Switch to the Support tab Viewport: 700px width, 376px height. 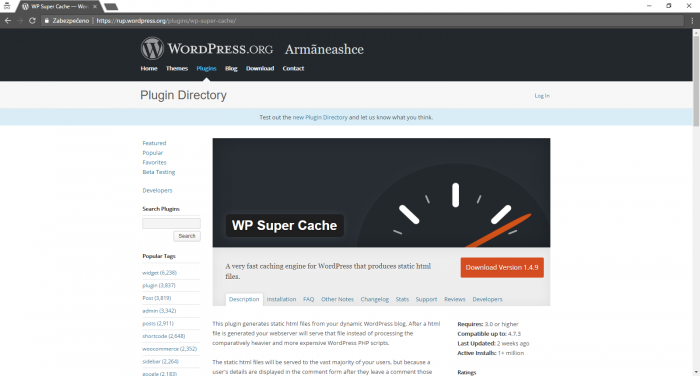point(426,299)
